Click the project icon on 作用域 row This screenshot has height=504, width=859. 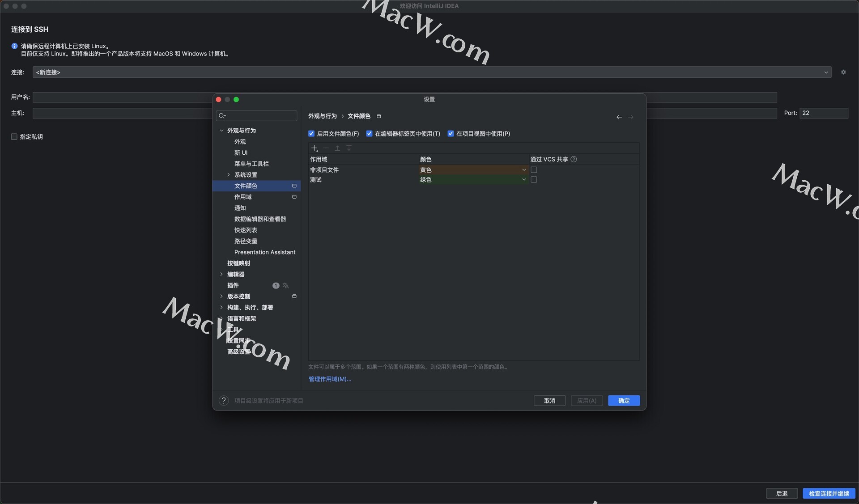click(x=294, y=197)
